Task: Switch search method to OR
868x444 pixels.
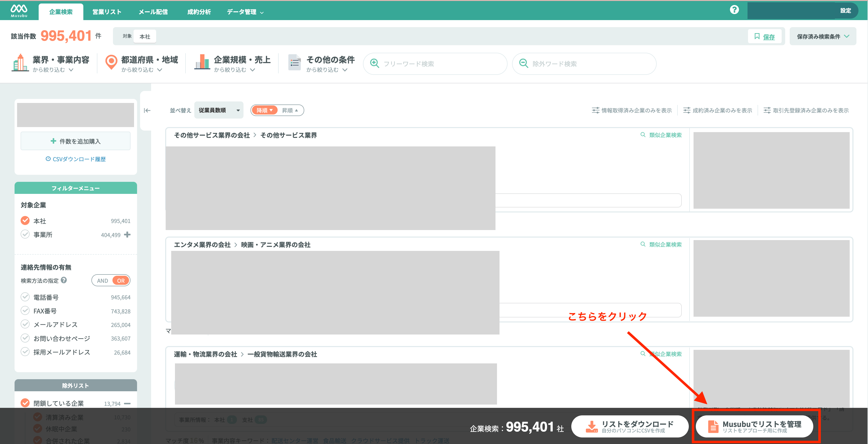Action: click(x=121, y=281)
